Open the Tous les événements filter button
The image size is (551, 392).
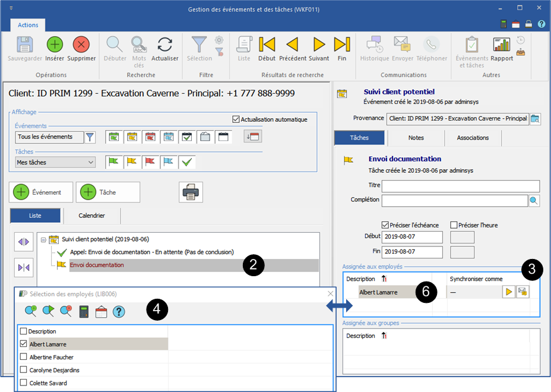point(90,137)
